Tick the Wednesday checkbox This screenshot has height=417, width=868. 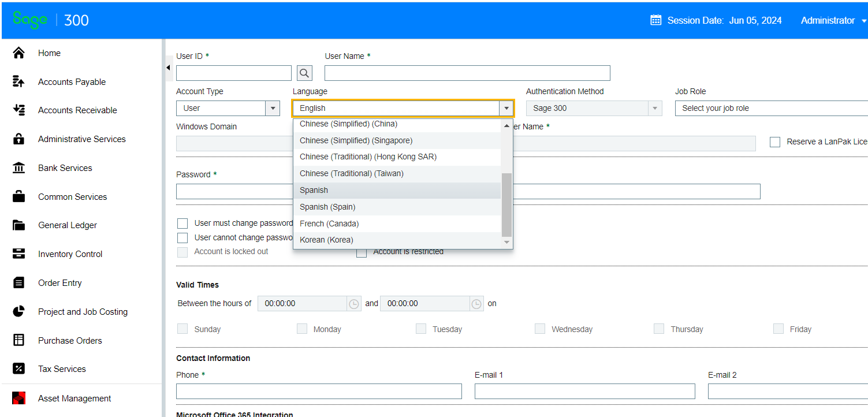540,329
